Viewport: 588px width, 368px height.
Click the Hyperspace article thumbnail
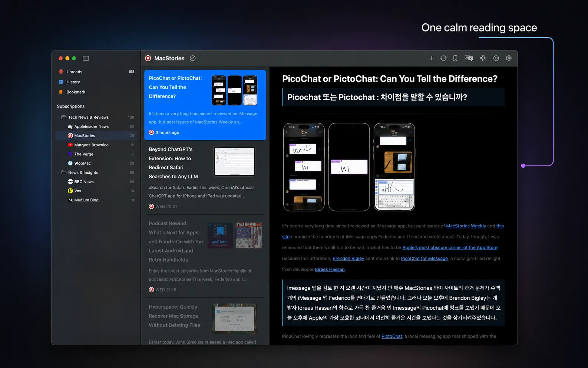[235, 319]
